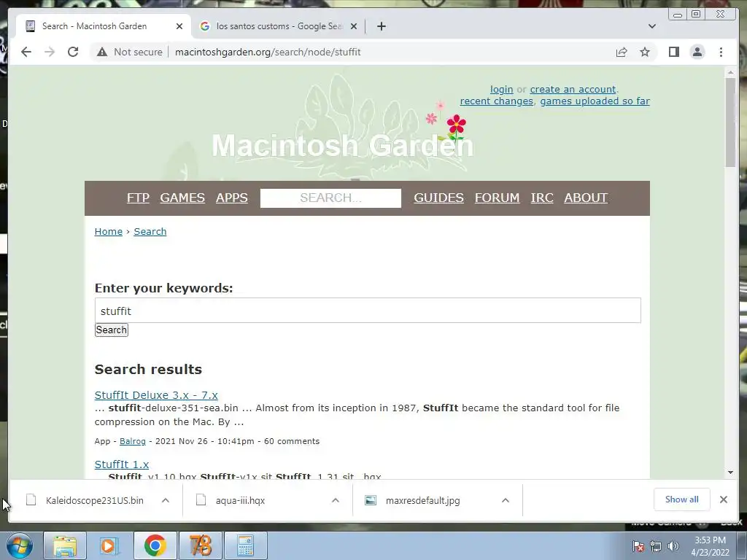Share this page via share icon
Image resolution: width=747 pixels, height=560 pixels.
click(622, 52)
